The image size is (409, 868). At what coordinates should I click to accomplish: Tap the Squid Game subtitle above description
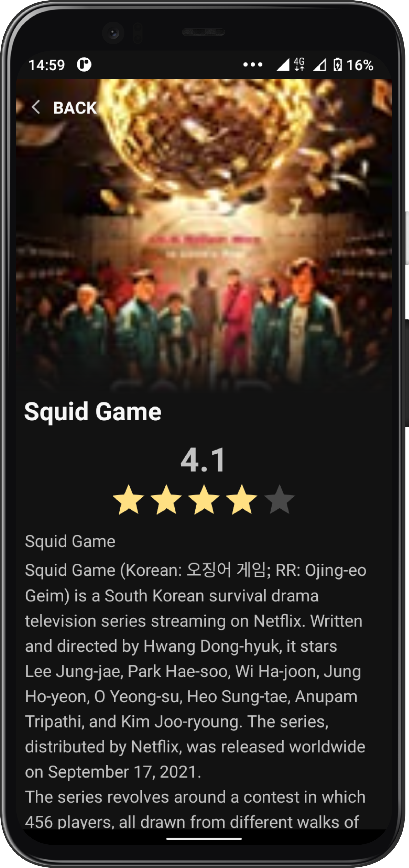click(x=70, y=541)
